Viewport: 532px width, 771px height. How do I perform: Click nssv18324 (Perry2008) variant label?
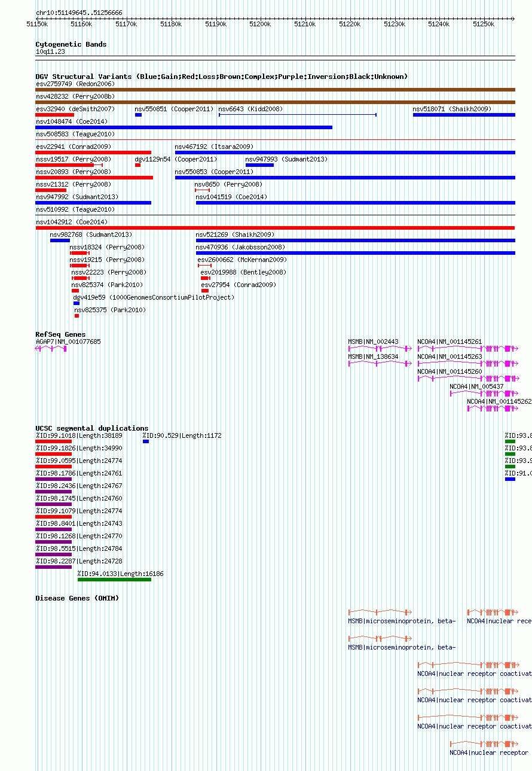click(107, 247)
